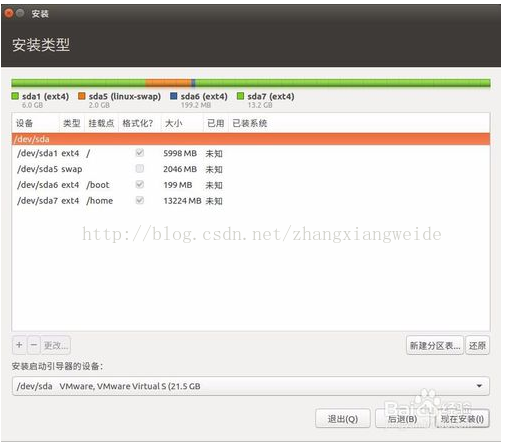Select the /dev/sda7 ext4 row
The image size is (506, 446).
(x=251, y=201)
